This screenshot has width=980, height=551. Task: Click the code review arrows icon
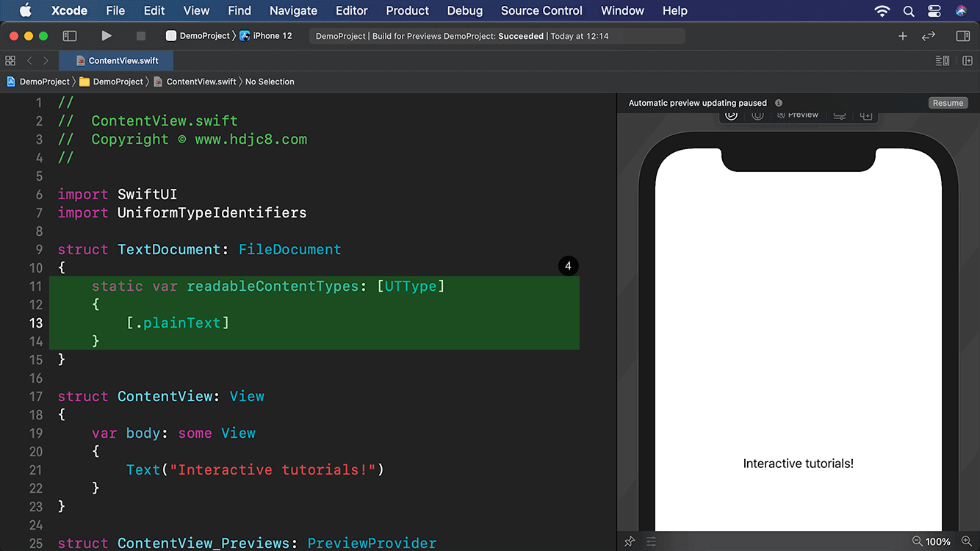(929, 36)
